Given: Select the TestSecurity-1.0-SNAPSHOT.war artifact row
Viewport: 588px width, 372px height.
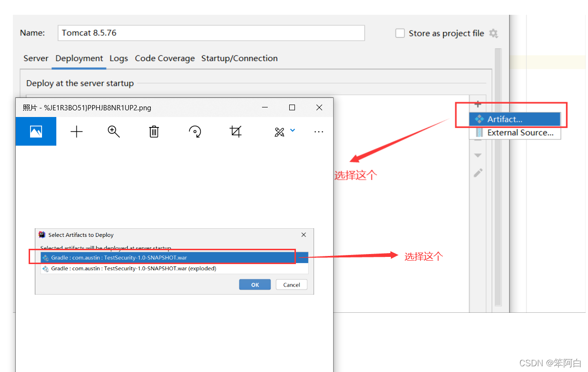Looking at the screenshot, I should click(174, 257).
